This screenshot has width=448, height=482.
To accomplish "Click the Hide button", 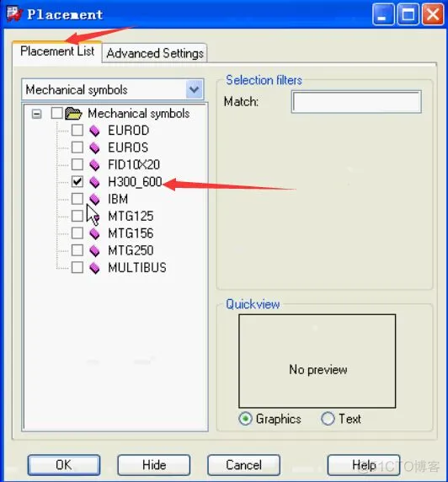I will pyautogui.click(x=154, y=465).
